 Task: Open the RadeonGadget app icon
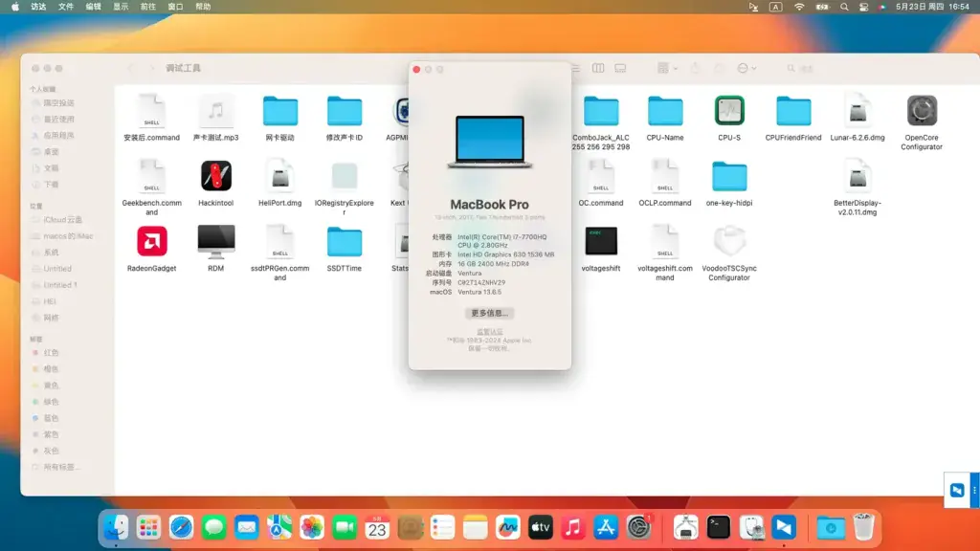tap(152, 241)
